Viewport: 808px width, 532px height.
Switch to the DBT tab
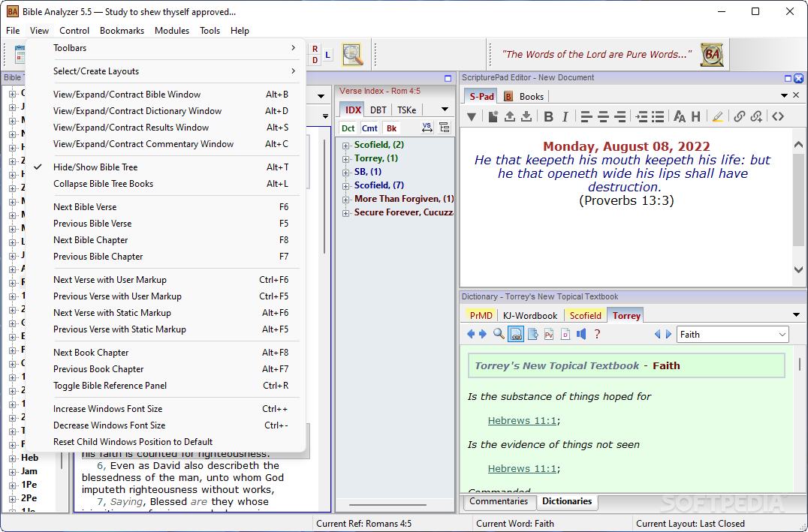[378, 110]
